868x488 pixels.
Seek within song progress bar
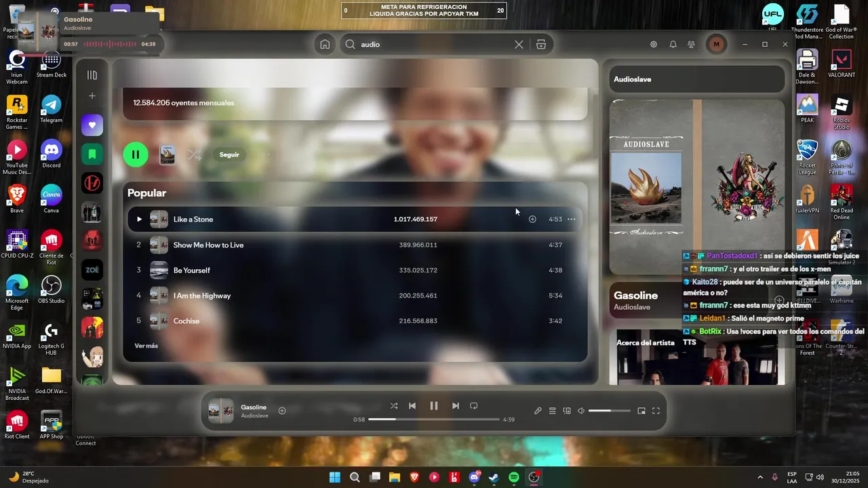pos(434,420)
